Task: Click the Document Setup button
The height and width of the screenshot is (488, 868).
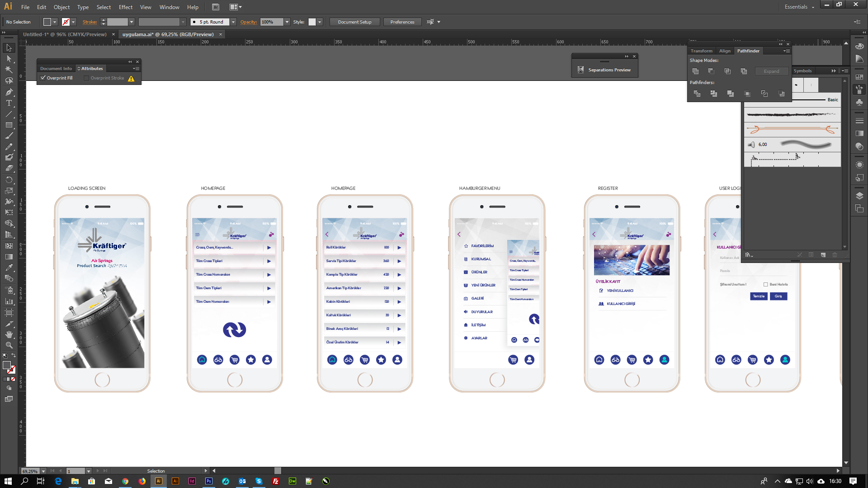Action: coord(354,22)
